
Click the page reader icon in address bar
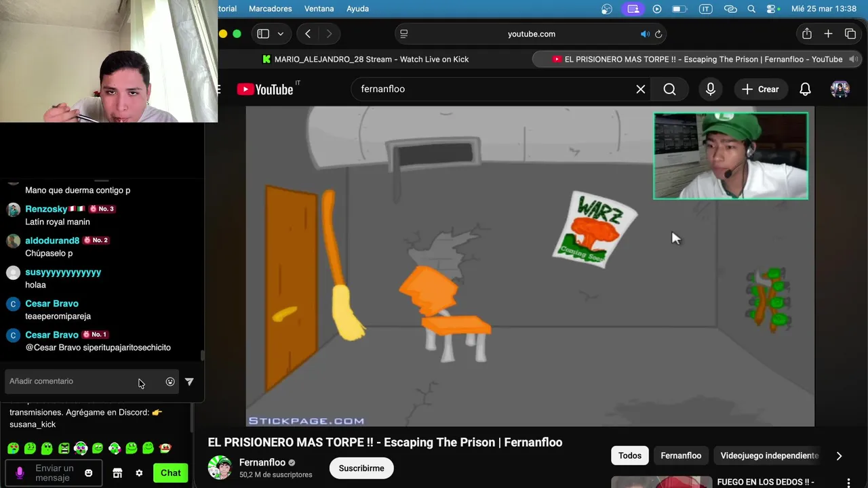[403, 34]
